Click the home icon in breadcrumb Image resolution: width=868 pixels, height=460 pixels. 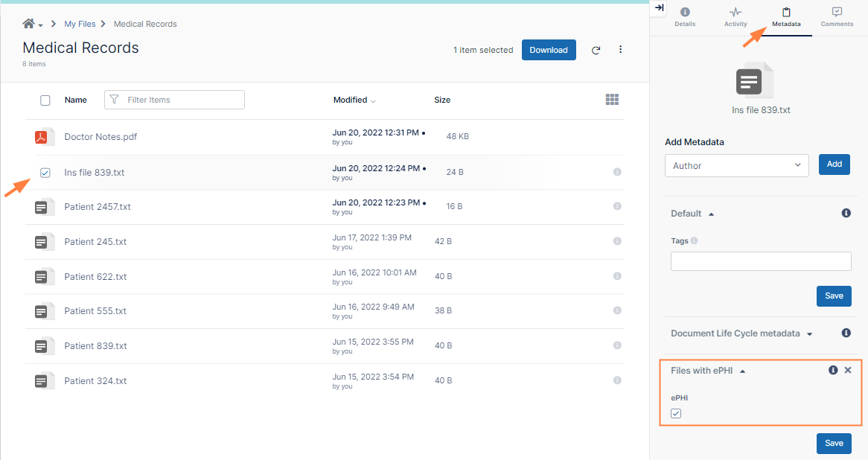(29, 24)
